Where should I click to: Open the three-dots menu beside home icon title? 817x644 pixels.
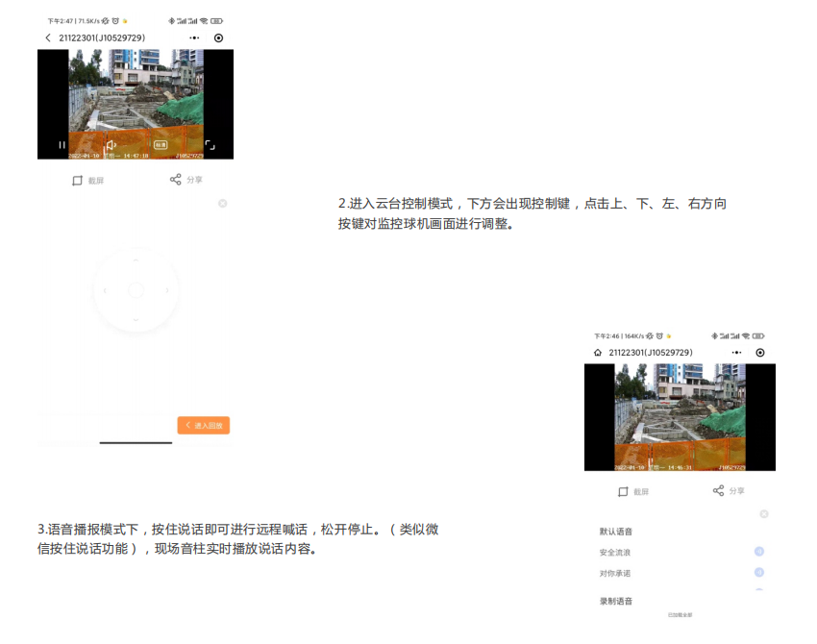(x=736, y=353)
